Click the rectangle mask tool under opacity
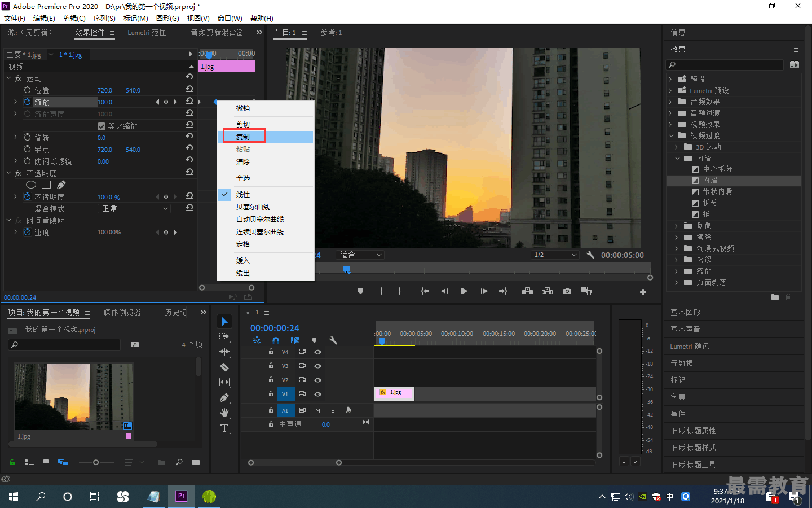 (x=46, y=185)
